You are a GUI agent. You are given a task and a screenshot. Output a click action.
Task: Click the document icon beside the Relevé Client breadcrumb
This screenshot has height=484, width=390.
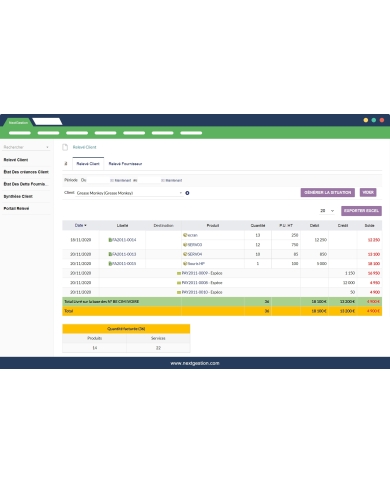click(x=65, y=147)
